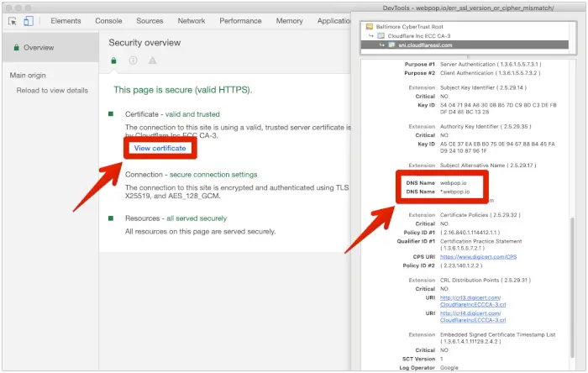Click the 'This page is secure (valid HTTPS).' heading
Viewport: 588px width, 373px height.
[x=182, y=90]
